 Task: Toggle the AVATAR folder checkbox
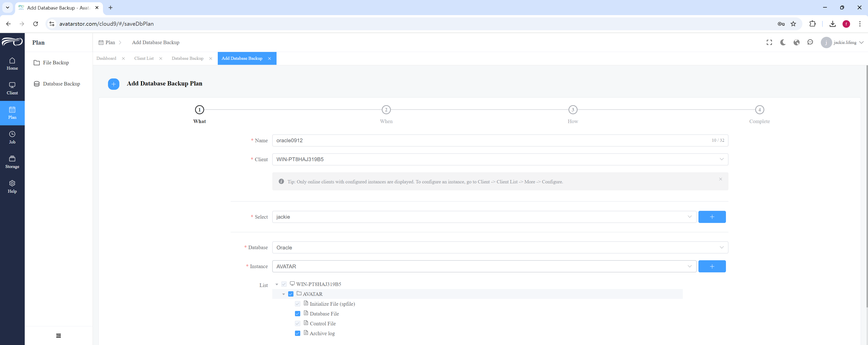pos(291,294)
